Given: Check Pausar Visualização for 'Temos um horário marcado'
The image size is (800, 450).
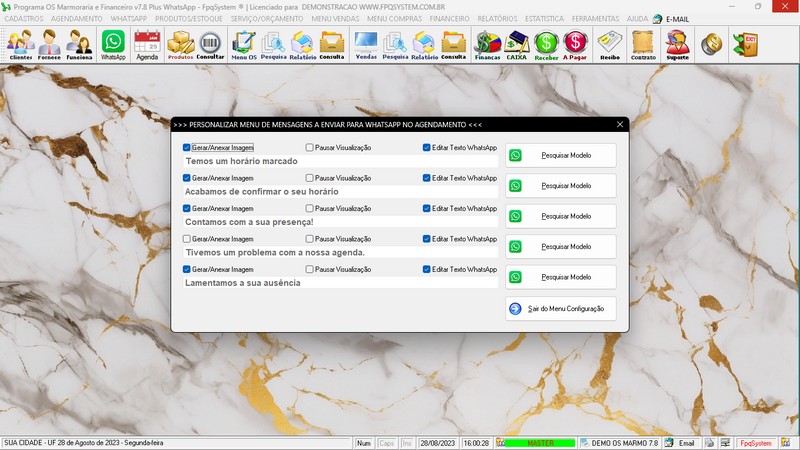Looking at the screenshot, I should (x=310, y=147).
